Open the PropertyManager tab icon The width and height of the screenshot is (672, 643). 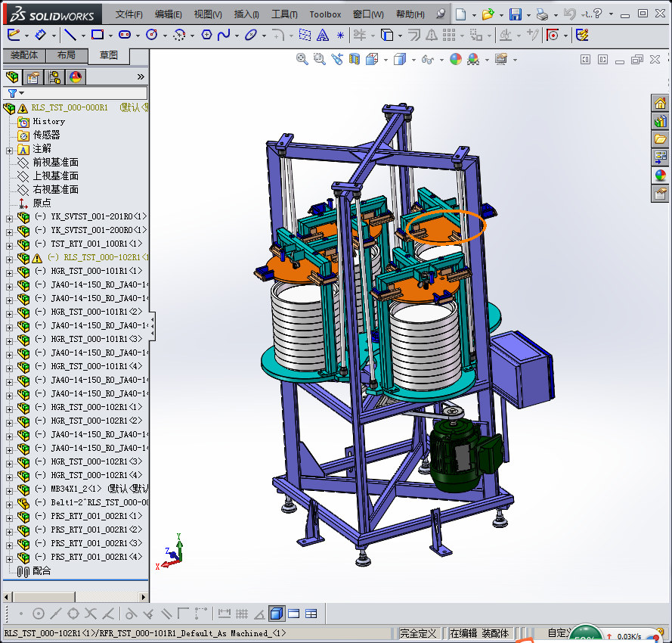click(33, 77)
